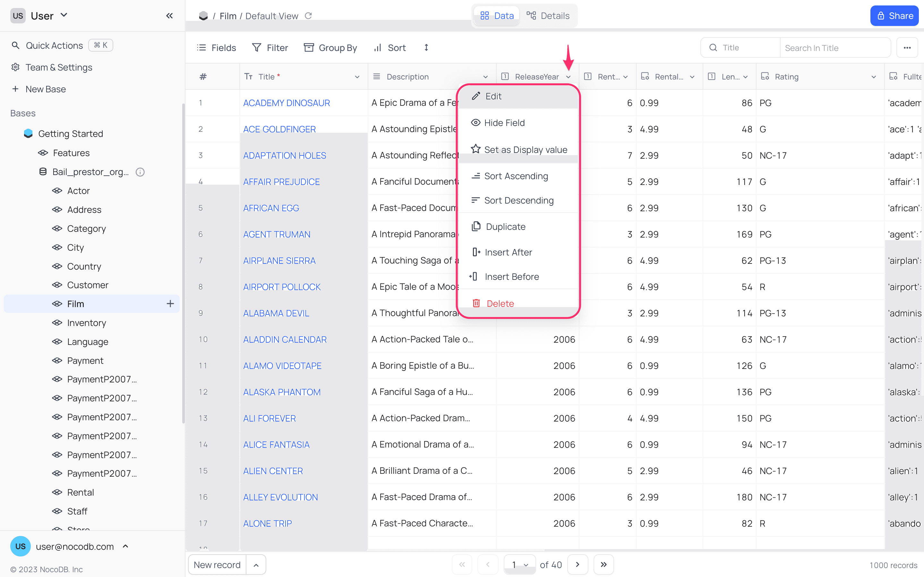The image size is (924, 577).
Task: Click the Share button
Action: pyautogui.click(x=894, y=16)
